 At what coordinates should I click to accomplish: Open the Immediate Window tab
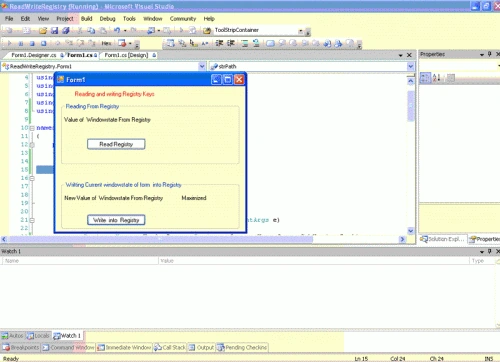[x=125, y=347]
